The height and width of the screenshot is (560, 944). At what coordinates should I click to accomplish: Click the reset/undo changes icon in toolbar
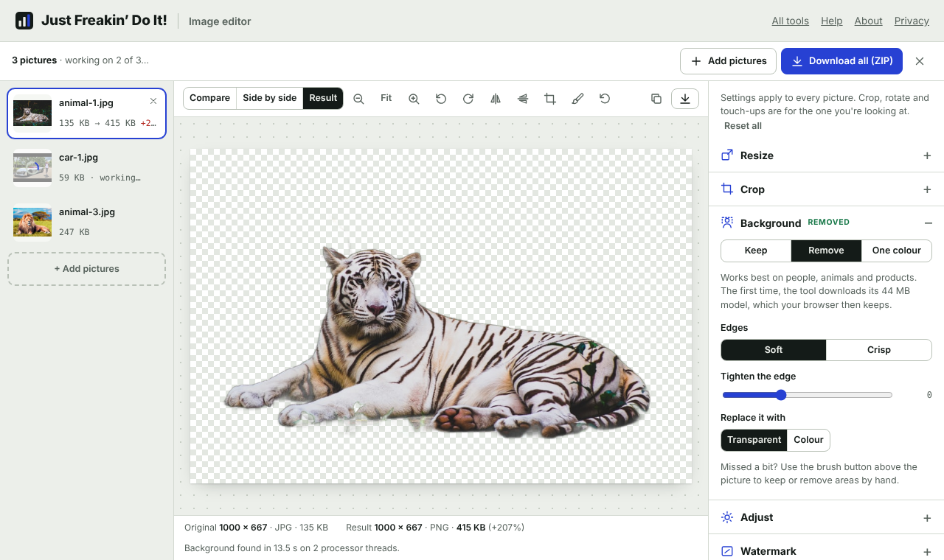[x=605, y=99]
